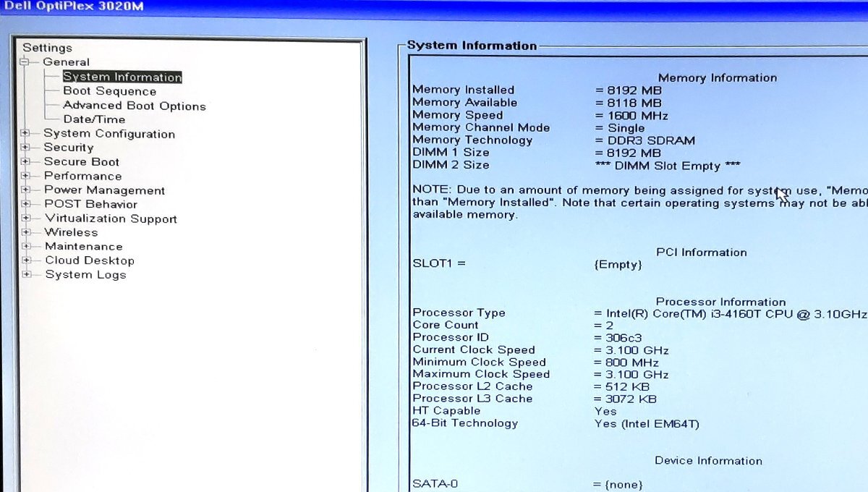This screenshot has width=868, height=492.
Task: Click the Wireless category label
Action: (x=71, y=232)
